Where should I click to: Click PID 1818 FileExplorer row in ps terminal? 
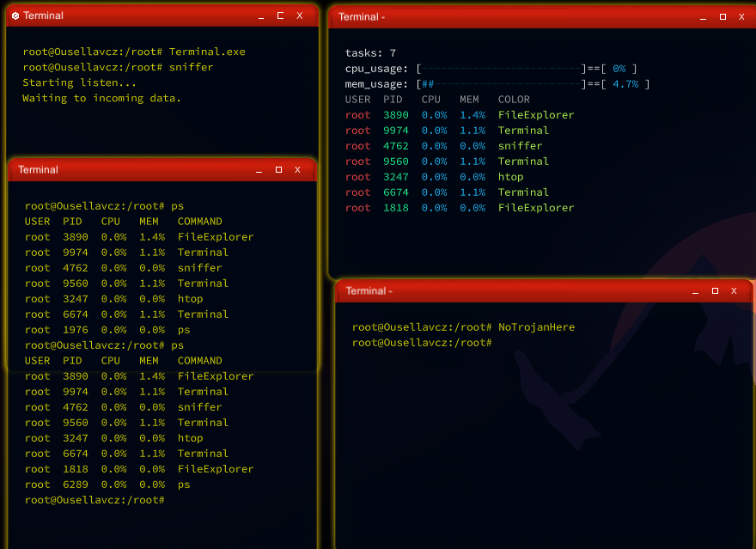coord(139,469)
